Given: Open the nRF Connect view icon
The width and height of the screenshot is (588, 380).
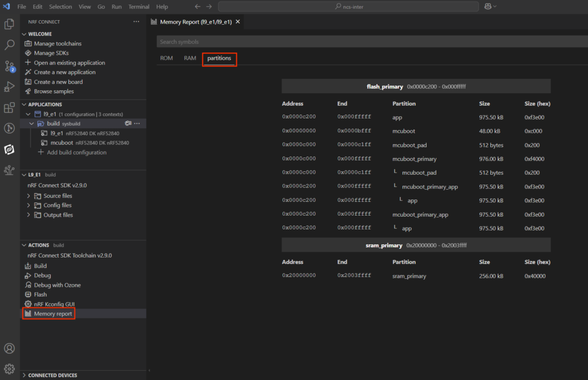Looking at the screenshot, I should 9,149.
